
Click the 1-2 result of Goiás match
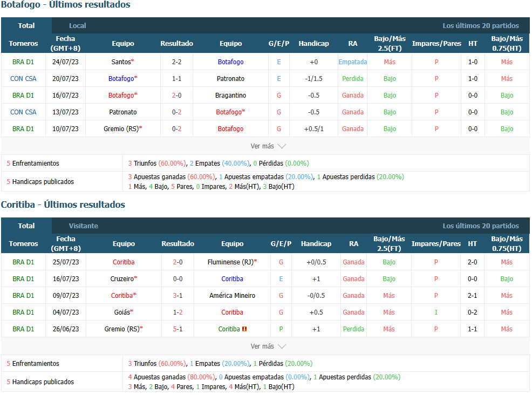(178, 312)
